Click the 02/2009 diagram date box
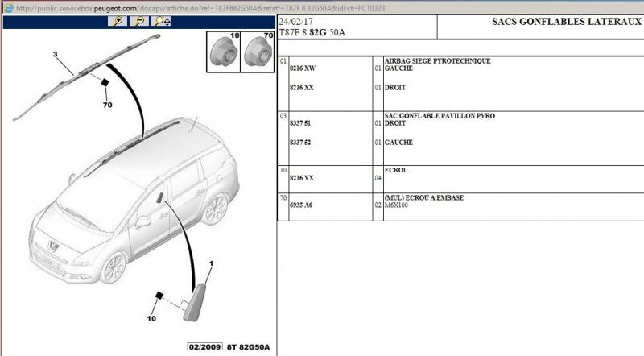This screenshot has height=356, width=644. pyautogui.click(x=205, y=346)
